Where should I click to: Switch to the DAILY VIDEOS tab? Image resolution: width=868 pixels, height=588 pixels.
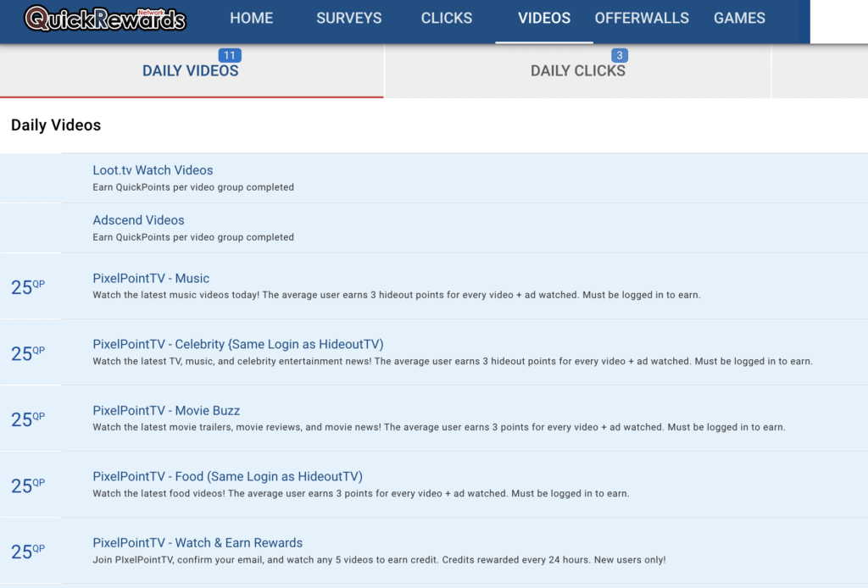click(x=191, y=71)
